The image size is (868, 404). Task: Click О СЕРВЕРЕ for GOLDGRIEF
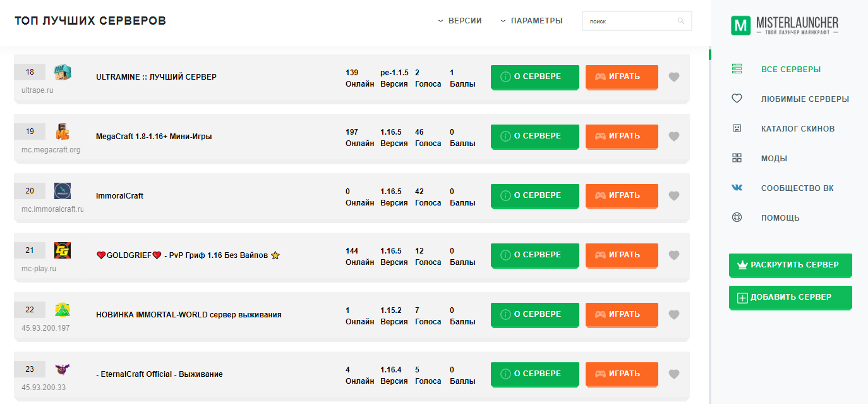(535, 255)
